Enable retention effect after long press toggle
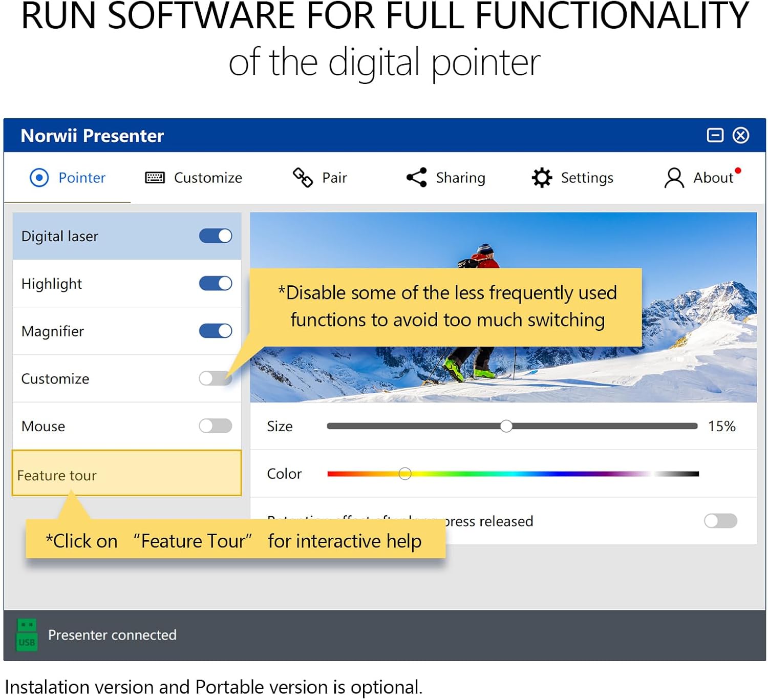This screenshot has height=700, width=768. 720,521
